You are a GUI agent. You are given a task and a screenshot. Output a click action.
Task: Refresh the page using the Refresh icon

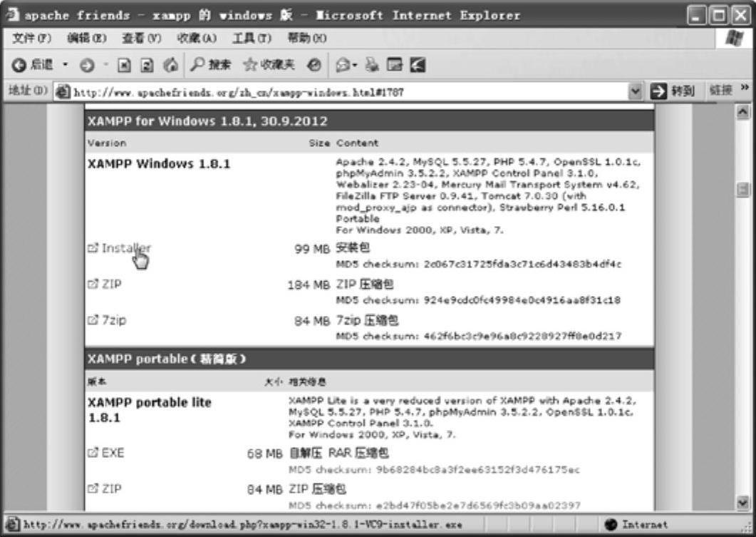click(147, 65)
